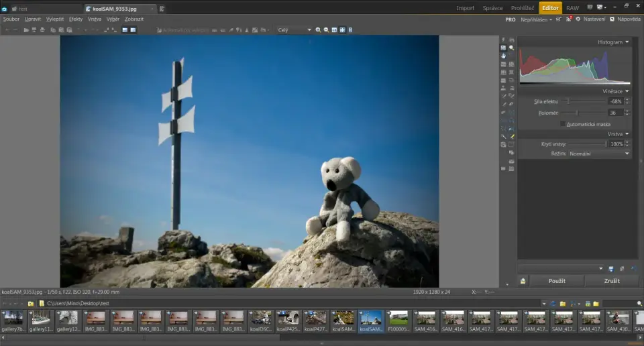Click the RSS news feed icon

pyautogui.click(x=569, y=19)
